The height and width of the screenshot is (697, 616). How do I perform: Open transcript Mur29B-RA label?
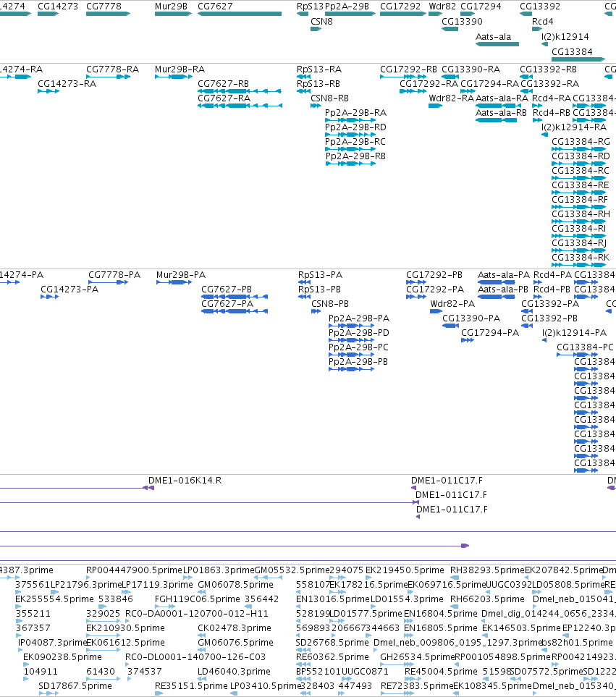(x=180, y=69)
